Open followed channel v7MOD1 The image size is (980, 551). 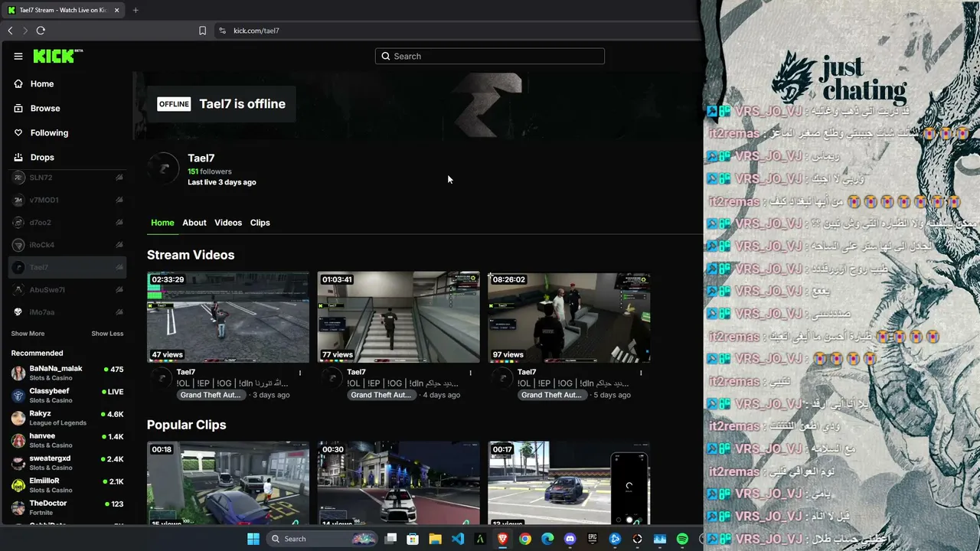(x=67, y=200)
